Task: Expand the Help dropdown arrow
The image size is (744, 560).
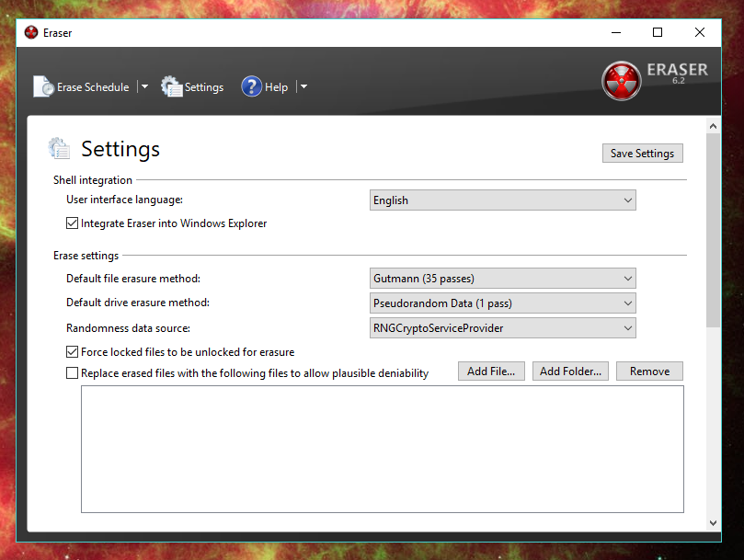Action: click(303, 86)
